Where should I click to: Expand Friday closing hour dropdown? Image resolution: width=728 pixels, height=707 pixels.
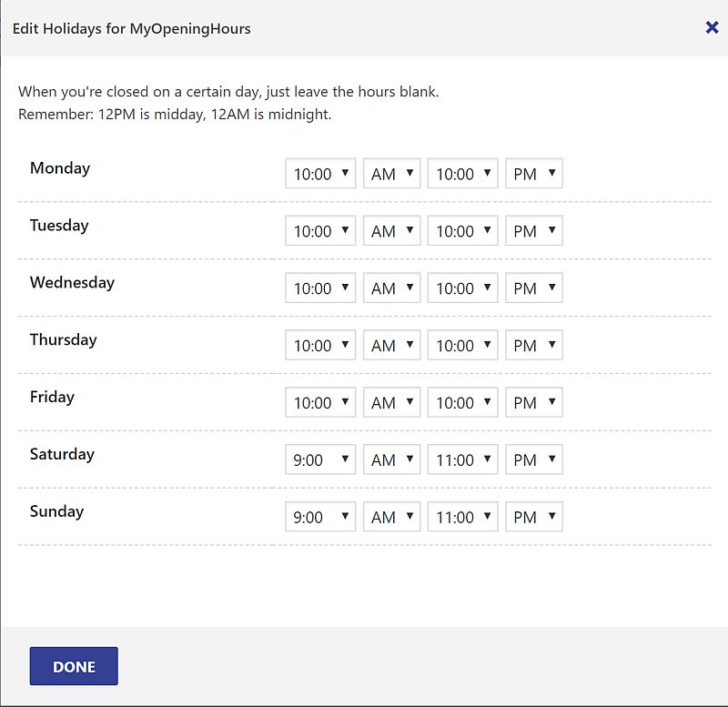[462, 402]
